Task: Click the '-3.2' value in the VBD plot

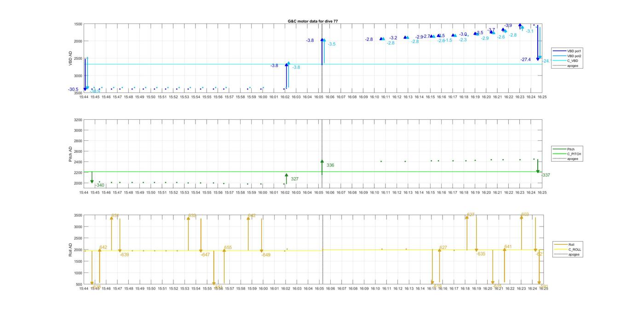Action: [393, 38]
